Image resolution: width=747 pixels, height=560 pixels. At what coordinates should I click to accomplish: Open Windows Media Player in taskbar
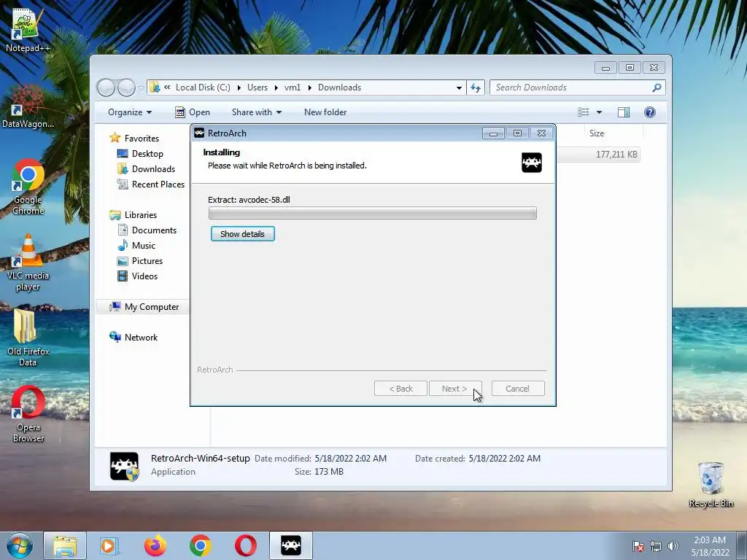point(109,545)
